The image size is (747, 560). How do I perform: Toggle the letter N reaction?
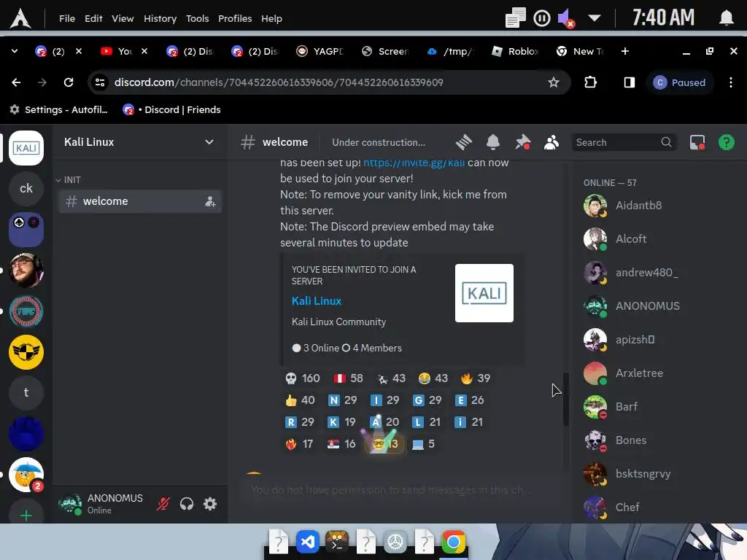tap(343, 400)
